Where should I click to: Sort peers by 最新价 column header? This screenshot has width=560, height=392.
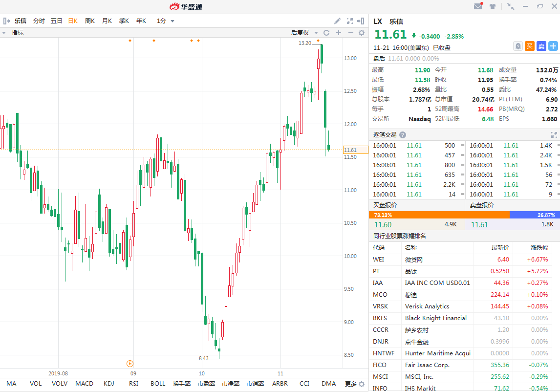[500, 248]
